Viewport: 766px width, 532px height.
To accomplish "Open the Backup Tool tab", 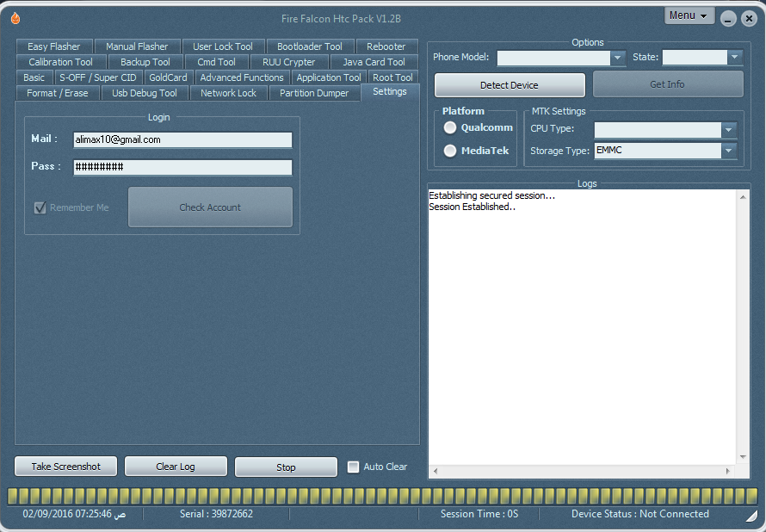I will point(145,62).
